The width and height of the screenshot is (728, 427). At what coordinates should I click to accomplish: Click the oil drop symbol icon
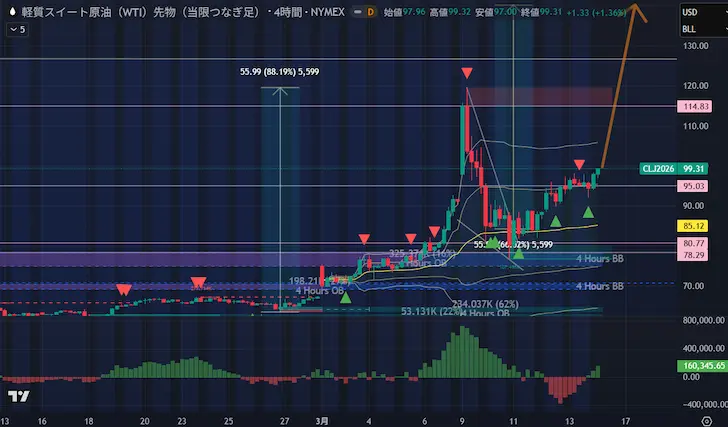[14, 11]
